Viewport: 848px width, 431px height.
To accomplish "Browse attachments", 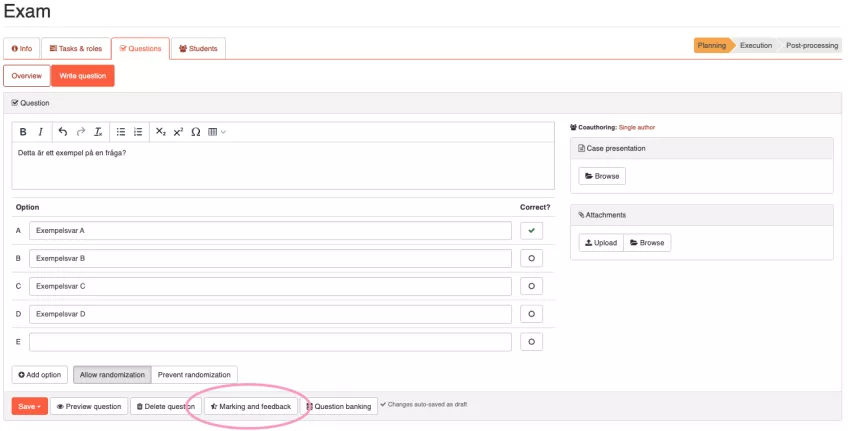I will click(647, 243).
